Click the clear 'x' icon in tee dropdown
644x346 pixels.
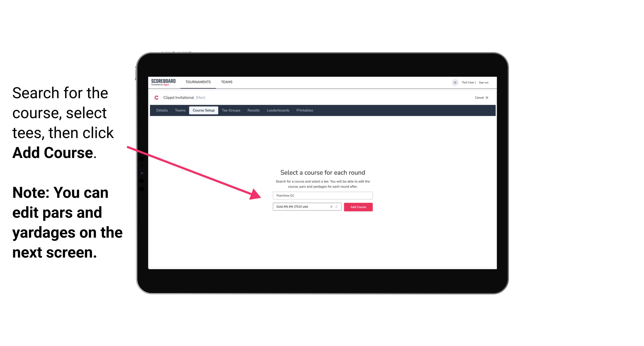(x=331, y=207)
